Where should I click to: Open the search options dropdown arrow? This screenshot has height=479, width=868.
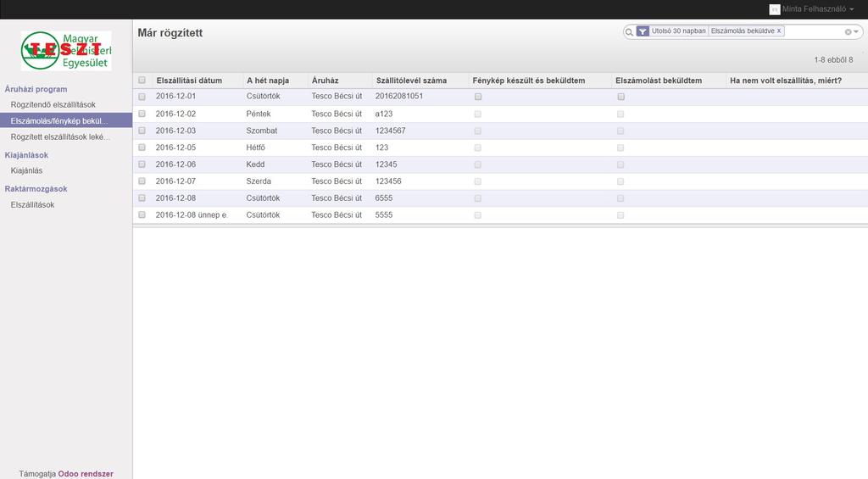coord(856,32)
